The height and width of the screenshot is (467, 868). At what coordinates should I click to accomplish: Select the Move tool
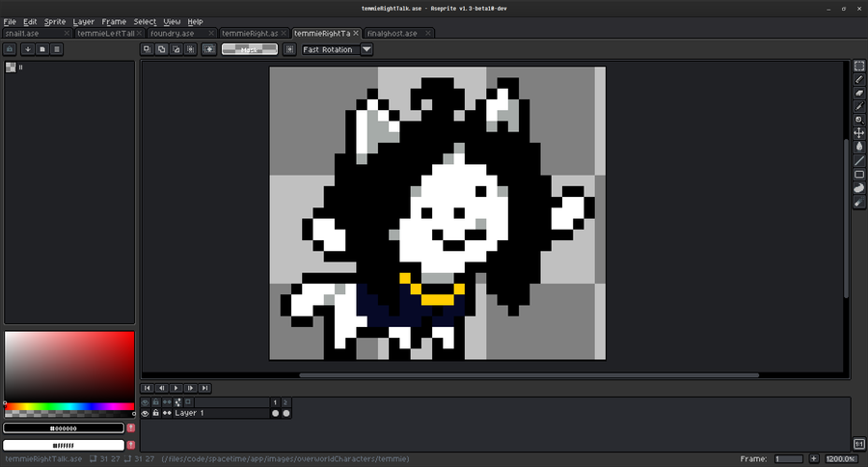coord(859,133)
